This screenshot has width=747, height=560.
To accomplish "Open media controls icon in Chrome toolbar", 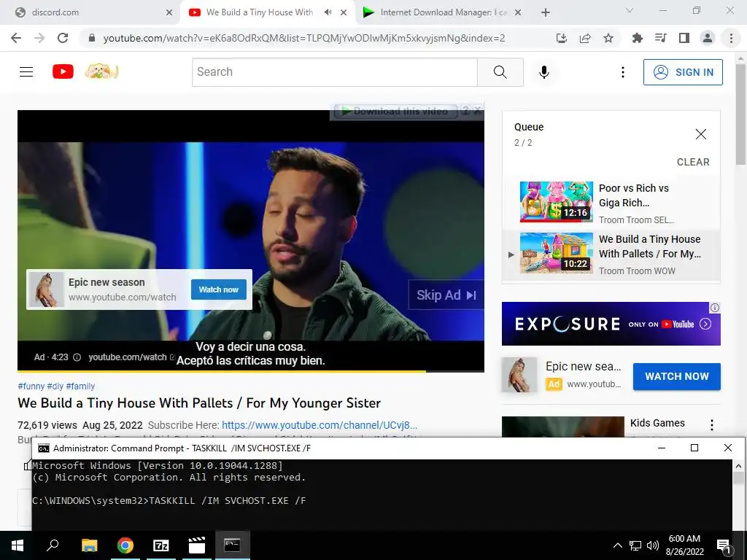I will [660, 38].
